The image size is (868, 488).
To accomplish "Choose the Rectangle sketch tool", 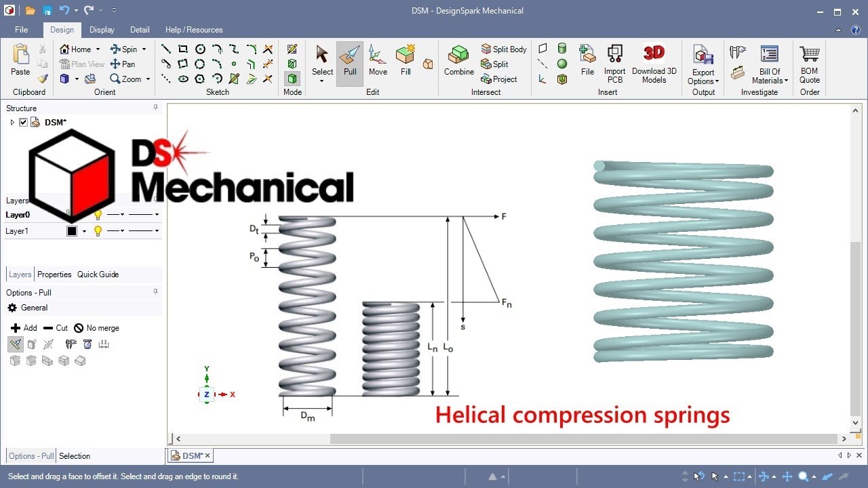I will click(x=183, y=49).
